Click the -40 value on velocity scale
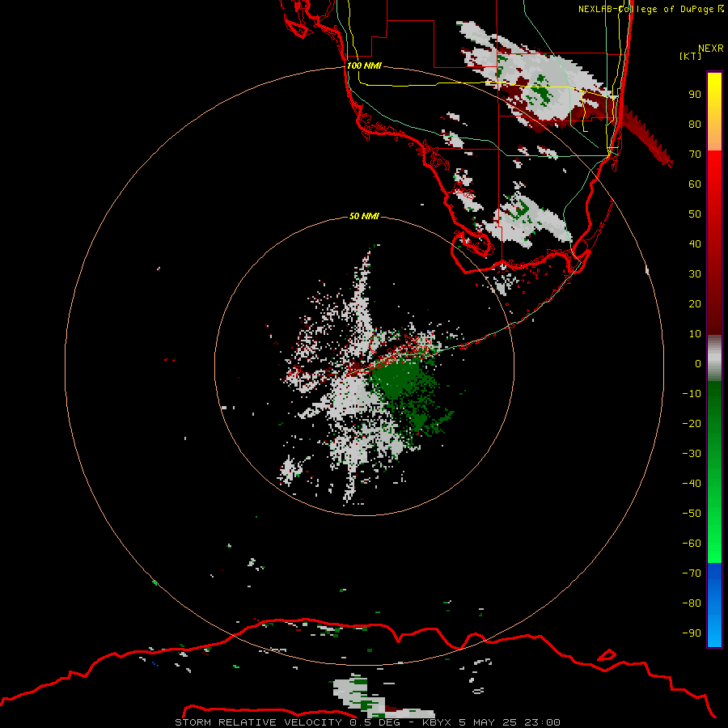The image size is (728, 728). point(692,484)
